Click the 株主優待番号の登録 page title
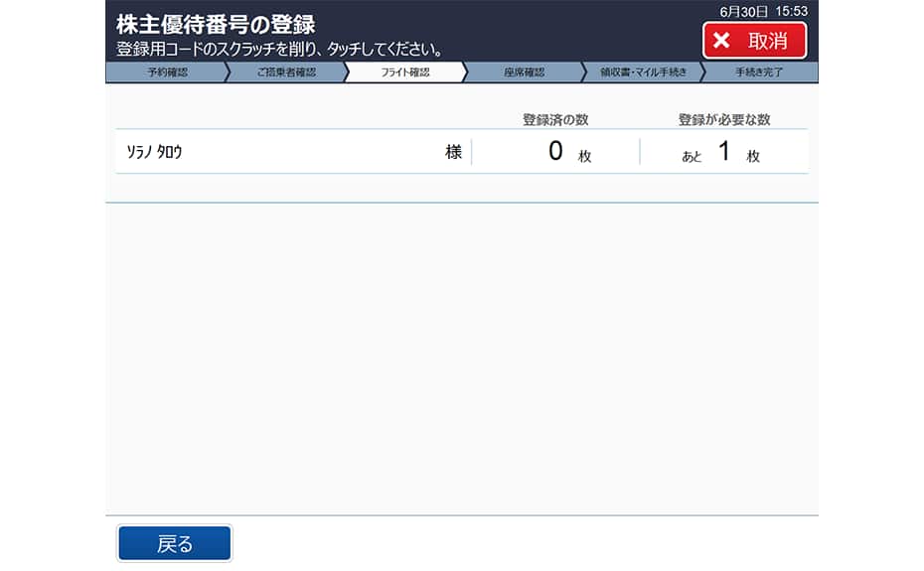Image resolution: width=924 pixels, height=571 pixels. coord(216,24)
